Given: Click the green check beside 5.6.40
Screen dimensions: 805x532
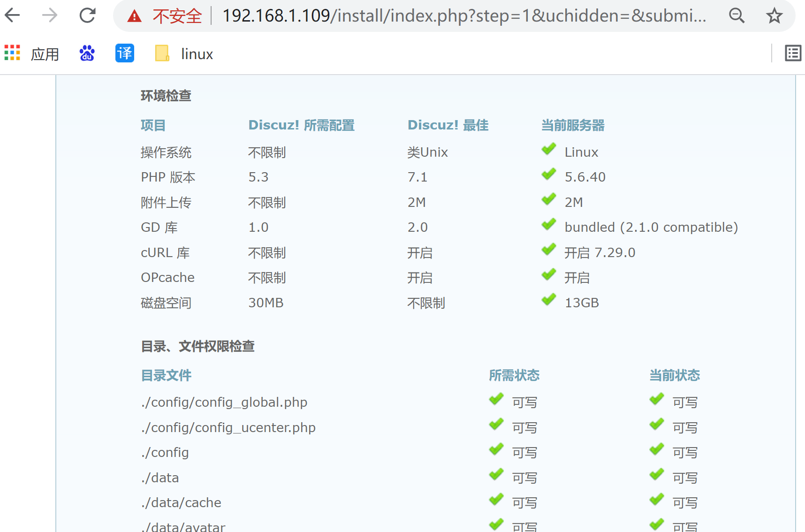Looking at the screenshot, I should click(549, 175).
